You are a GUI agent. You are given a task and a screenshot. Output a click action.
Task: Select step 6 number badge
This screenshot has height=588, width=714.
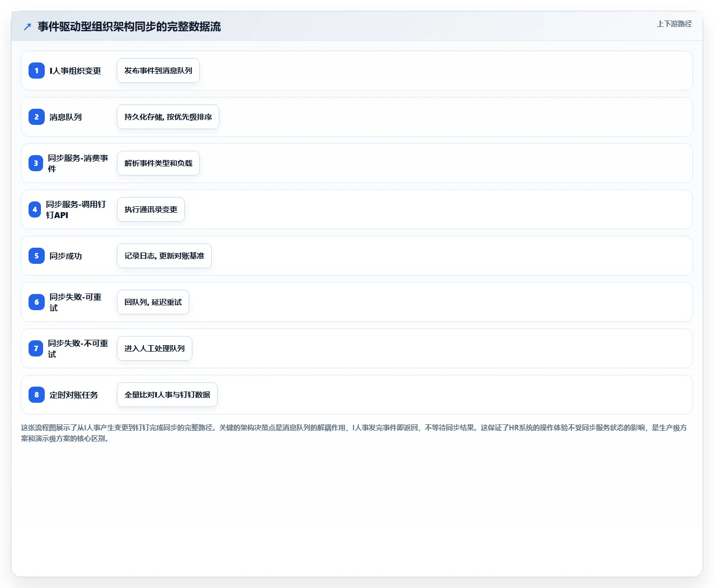coord(37,302)
